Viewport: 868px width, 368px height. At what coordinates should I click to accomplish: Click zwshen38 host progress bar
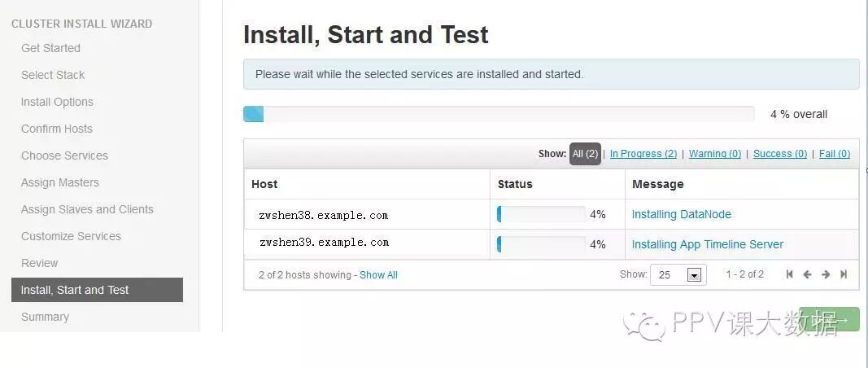[541, 215]
